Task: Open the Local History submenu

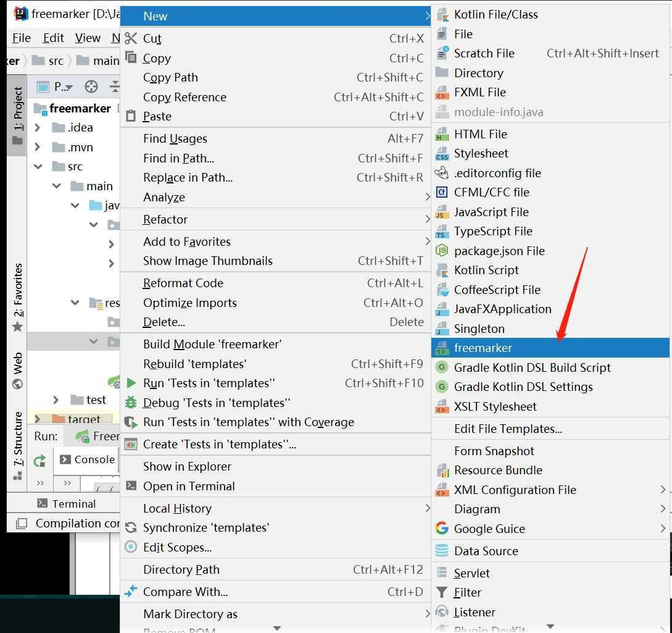Action: point(276,508)
